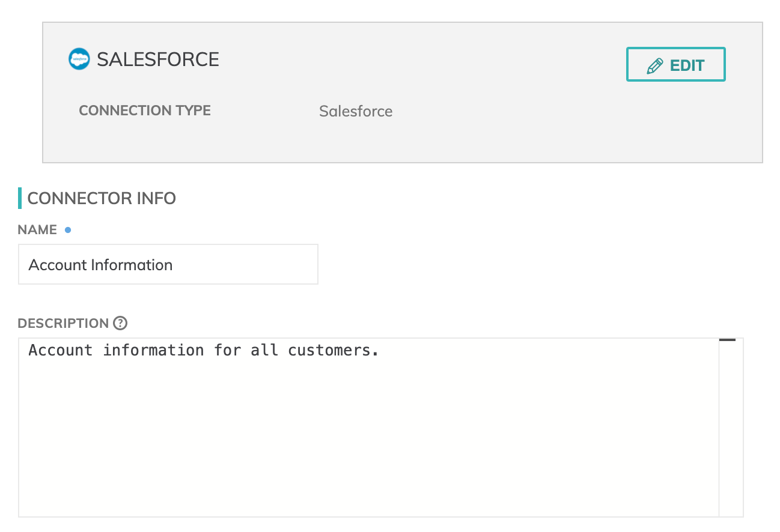Screen dimensions: 780x532
Task: Click the Description scrollbar thumb
Action: point(727,340)
